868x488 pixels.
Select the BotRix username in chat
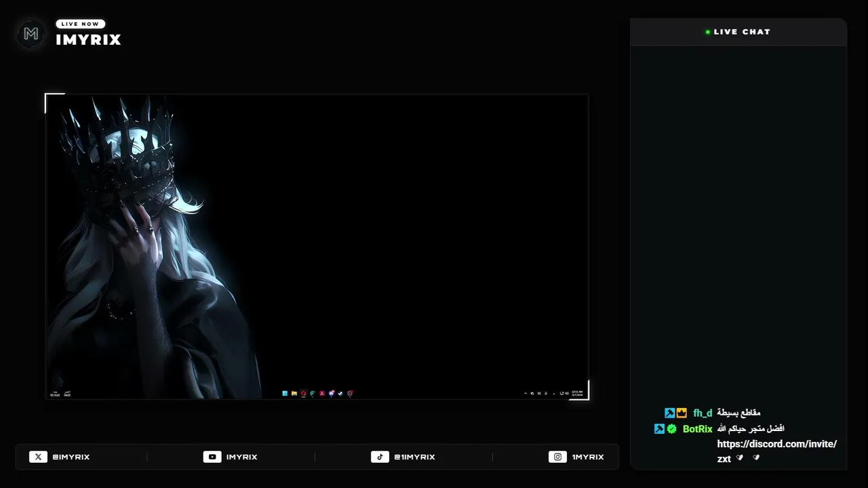pos(698,429)
